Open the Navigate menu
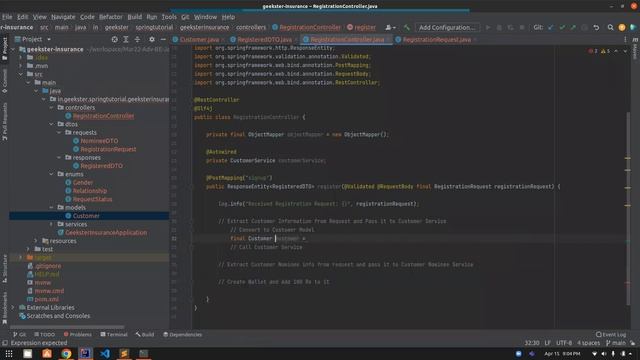 tap(63, 17)
